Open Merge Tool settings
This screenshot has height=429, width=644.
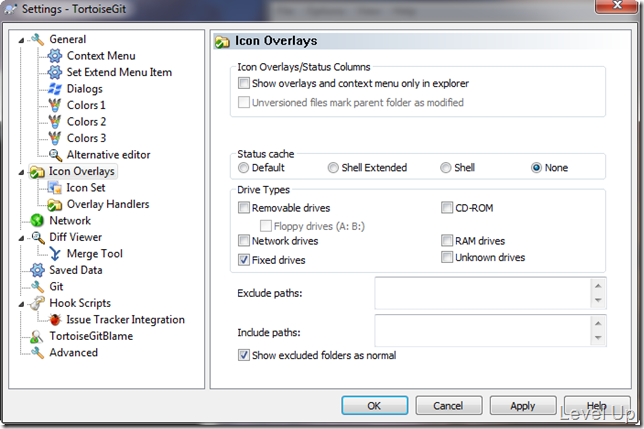pos(94,254)
